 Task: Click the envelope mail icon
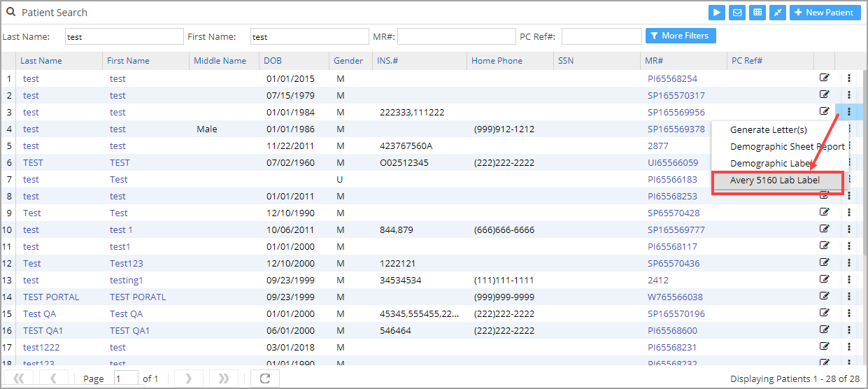coord(737,13)
